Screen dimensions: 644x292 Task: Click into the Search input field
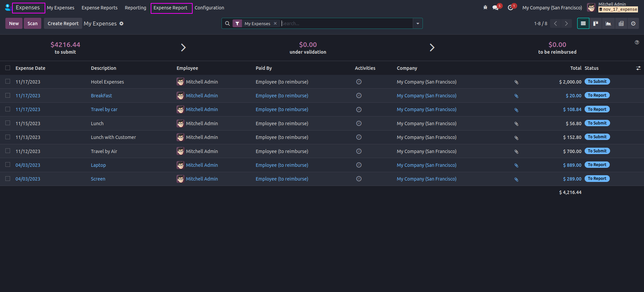[346, 23]
